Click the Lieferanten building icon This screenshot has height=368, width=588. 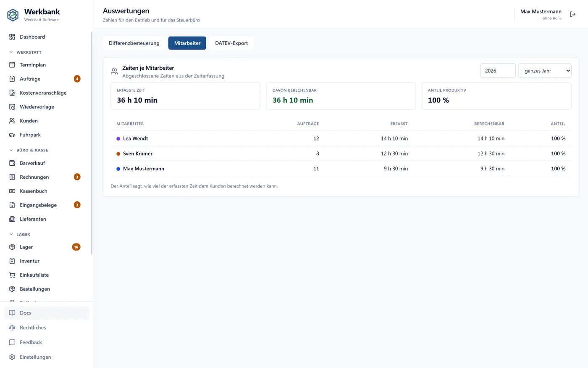(x=12, y=219)
